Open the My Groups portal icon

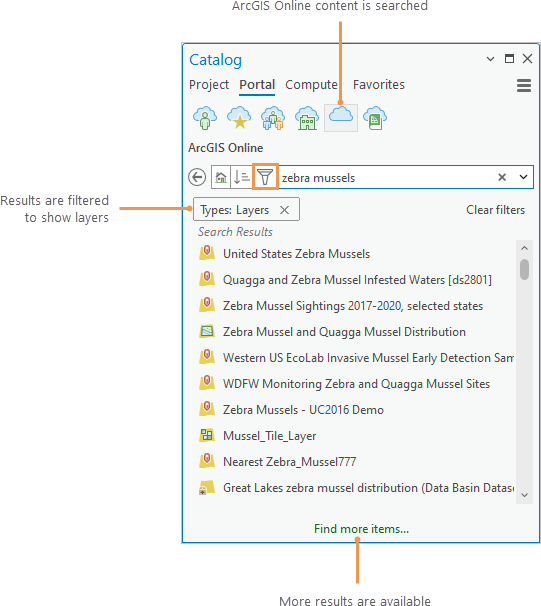(x=273, y=118)
